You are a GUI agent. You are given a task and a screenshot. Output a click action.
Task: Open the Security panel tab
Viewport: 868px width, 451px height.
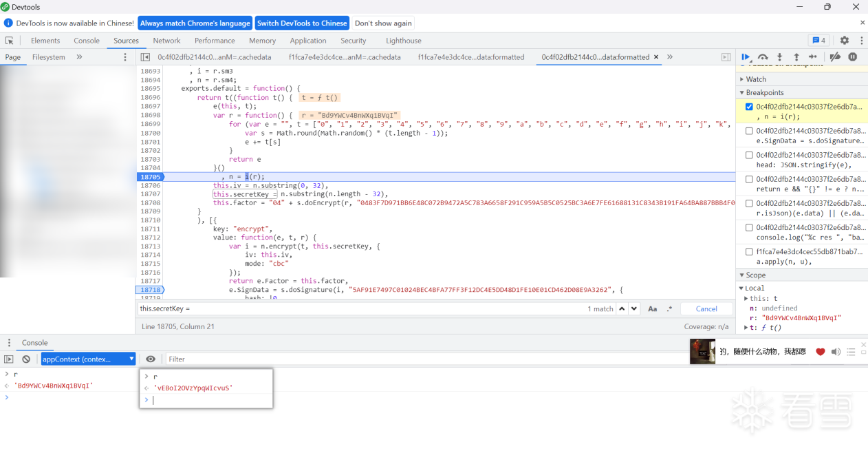tap(354, 41)
